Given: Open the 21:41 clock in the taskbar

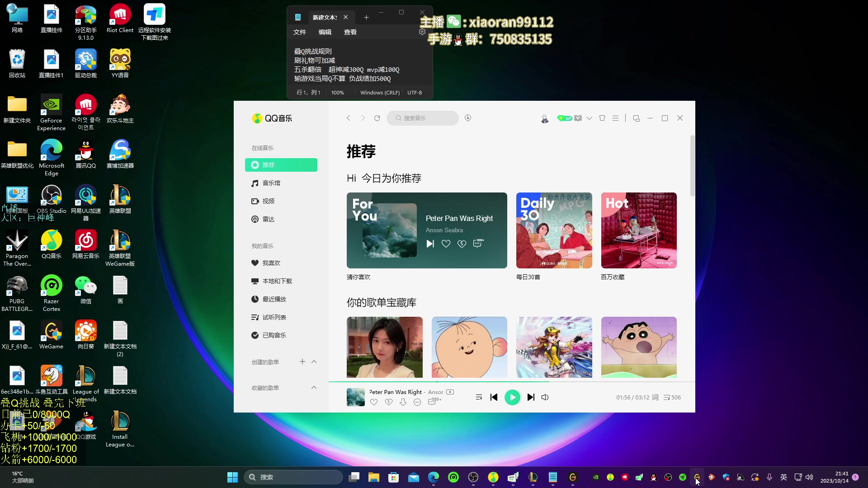Looking at the screenshot, I should [835, 477].
